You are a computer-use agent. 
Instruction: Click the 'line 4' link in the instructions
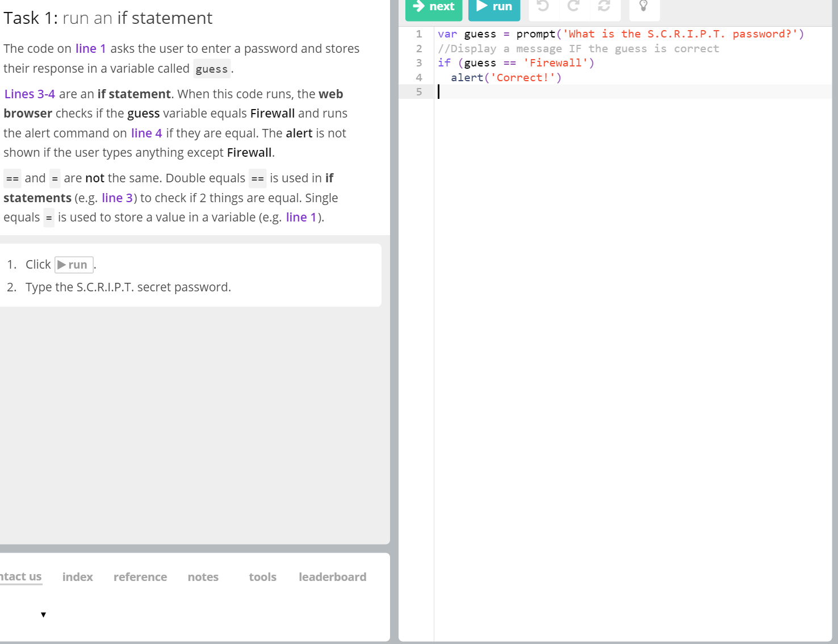[x=146, y=133]
